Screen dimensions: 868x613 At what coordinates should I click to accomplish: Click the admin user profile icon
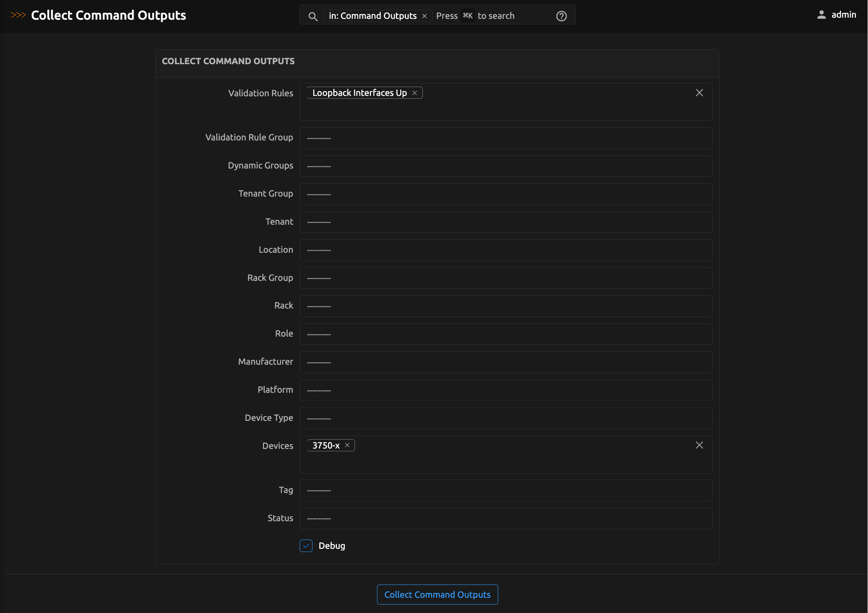tap(821, 15)
